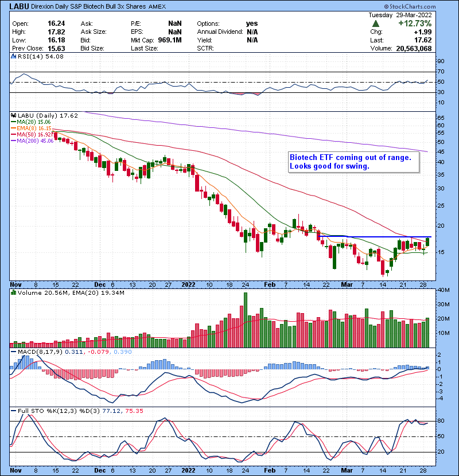Click the 40M volume axis label
Image resolution: width=459 pixels, height=476 pixels.
coord(443,290)
